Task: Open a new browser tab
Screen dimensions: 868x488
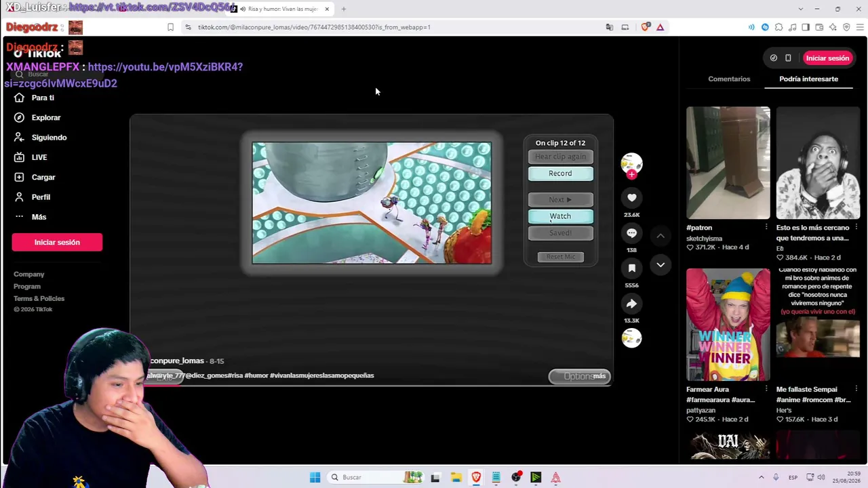Action: [343, 9]
